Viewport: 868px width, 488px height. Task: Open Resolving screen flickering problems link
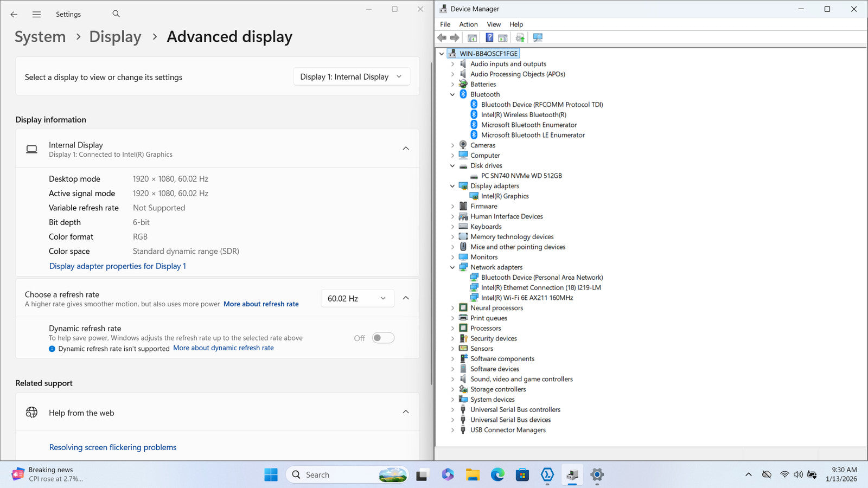[113, 447]
